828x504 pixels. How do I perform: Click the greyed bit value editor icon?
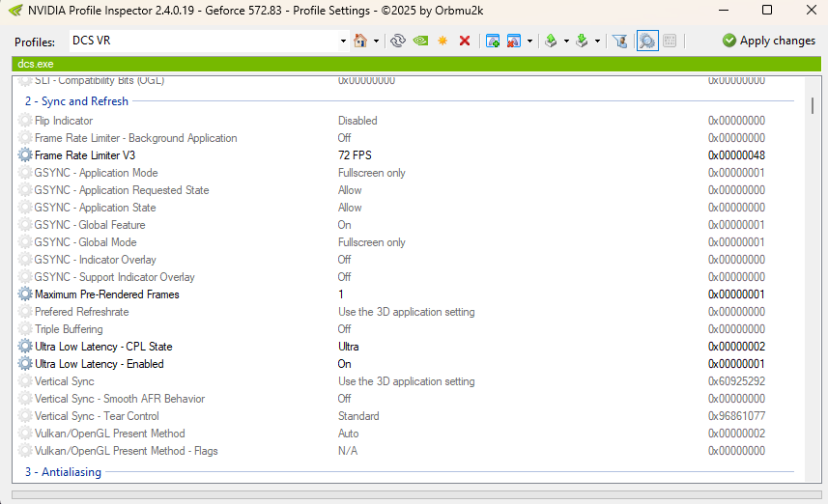[x=670, y=41]
